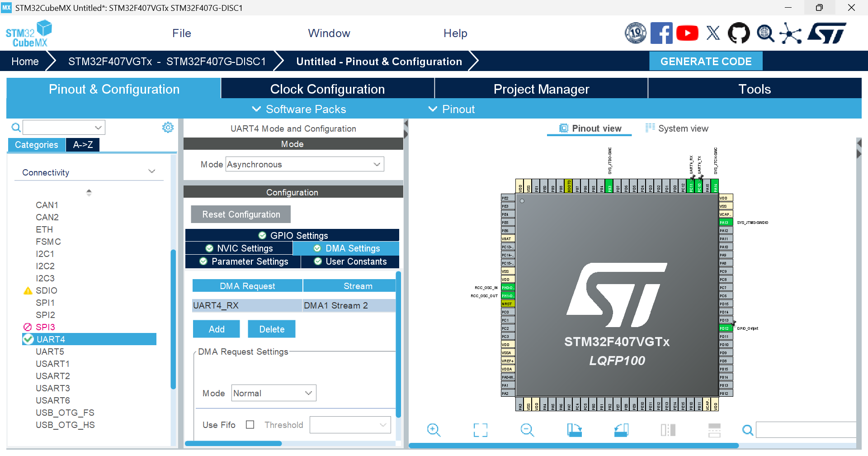
Task: Open the X (Twitter) icon link
Action: 713,33
